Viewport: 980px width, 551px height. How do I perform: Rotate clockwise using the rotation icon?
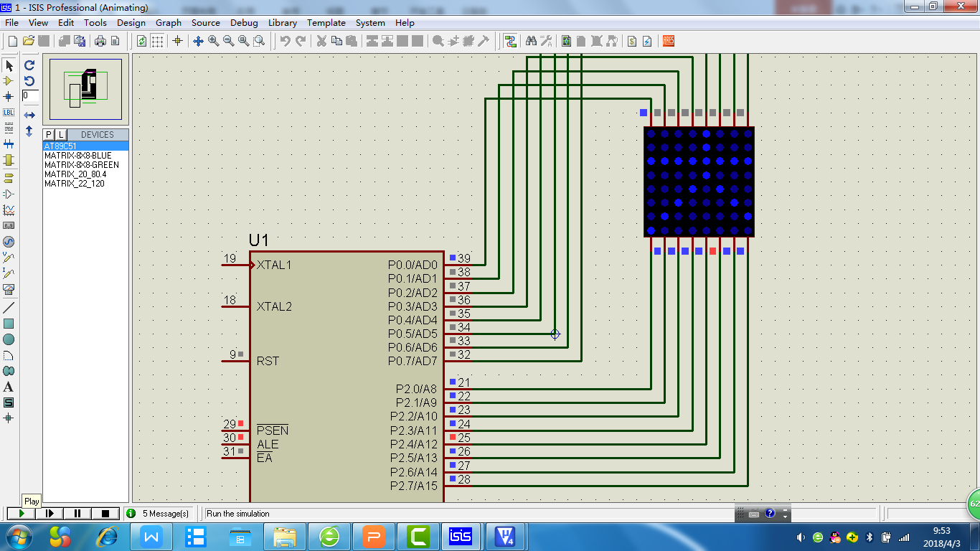coord(29,65)
